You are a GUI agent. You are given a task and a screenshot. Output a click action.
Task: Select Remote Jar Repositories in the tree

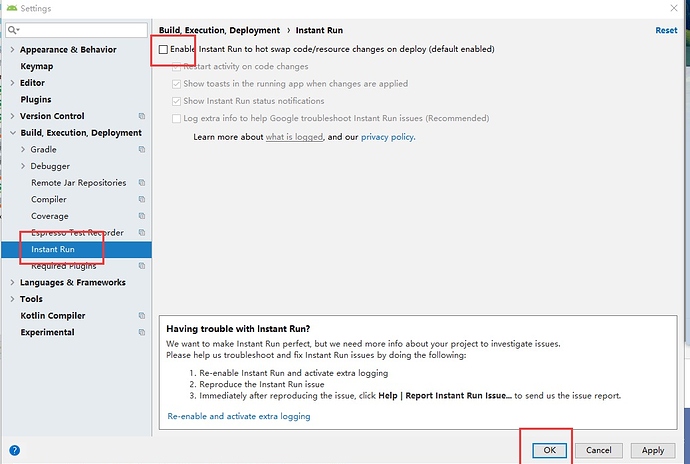click(78, 183)
